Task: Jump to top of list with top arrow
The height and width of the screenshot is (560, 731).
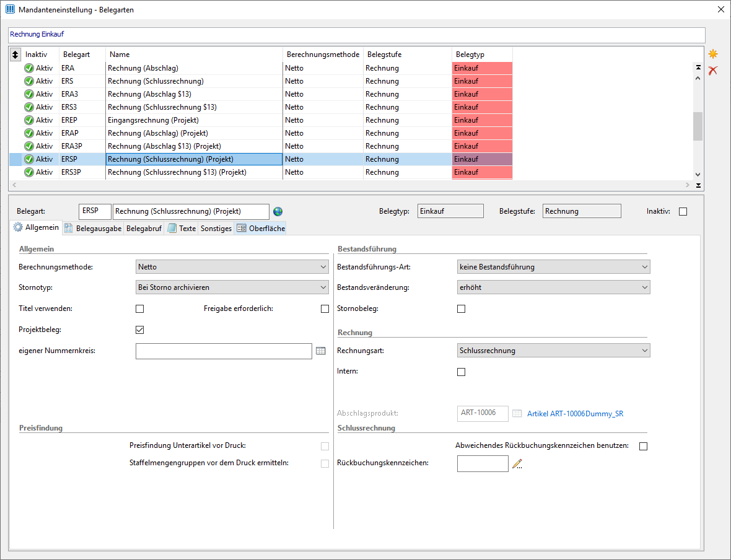Action: pos(698,68)
